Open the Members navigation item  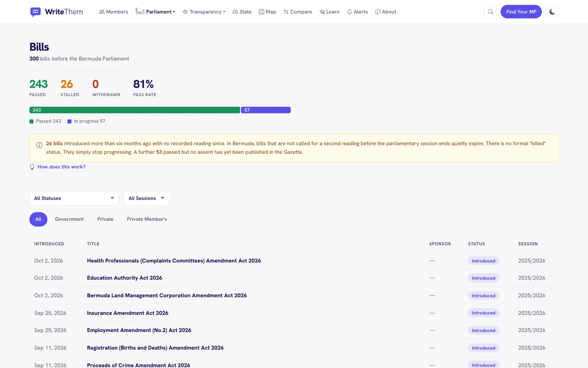[x=114, y=12]
